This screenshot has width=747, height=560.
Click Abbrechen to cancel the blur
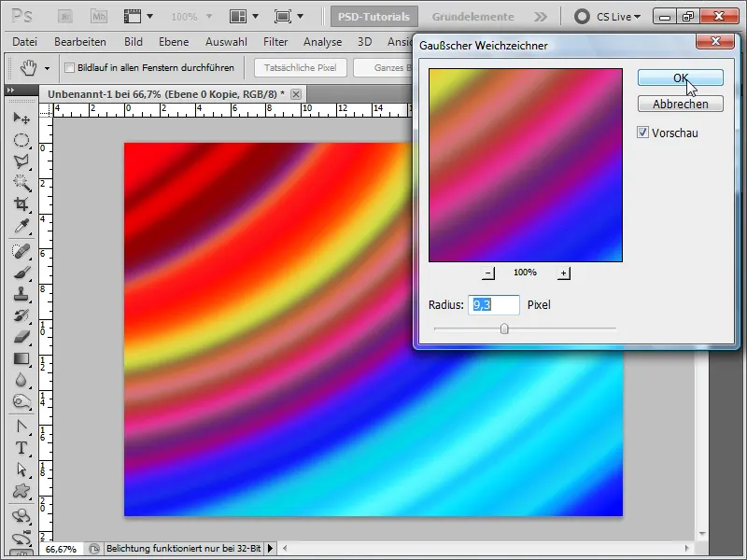[x=681, y=104]
